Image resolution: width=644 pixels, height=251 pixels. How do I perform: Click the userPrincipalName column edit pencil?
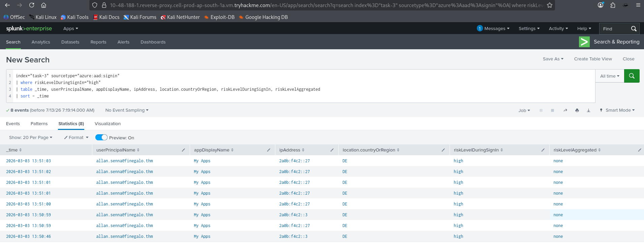click(183, 150)
